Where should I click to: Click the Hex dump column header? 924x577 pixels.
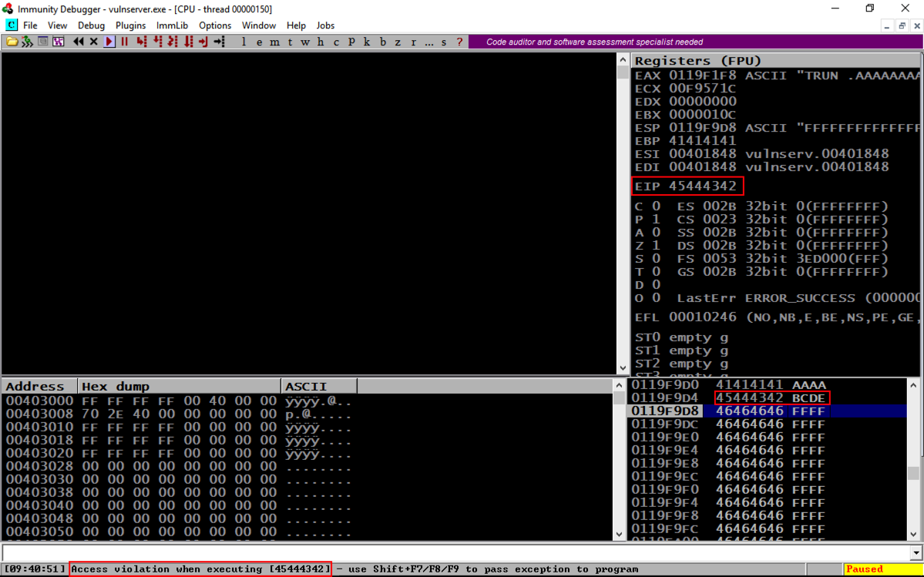[x=180, y=386]
